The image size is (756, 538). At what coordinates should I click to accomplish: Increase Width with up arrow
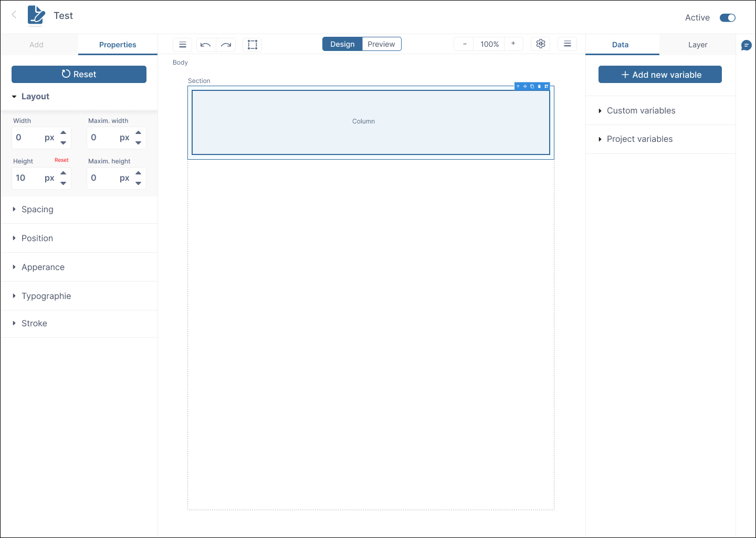[64, 132]
